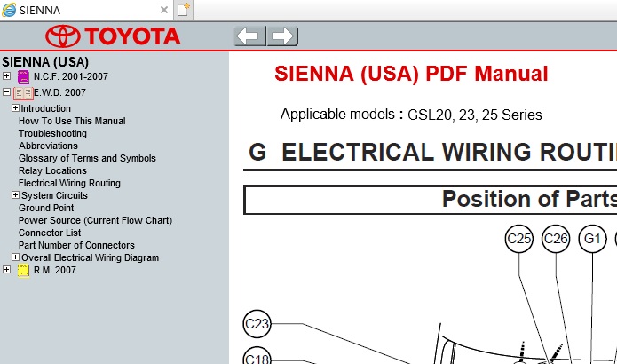617x364 pixels.
Task: Open the Abbreviations page
Action: (x=49, y=146)
